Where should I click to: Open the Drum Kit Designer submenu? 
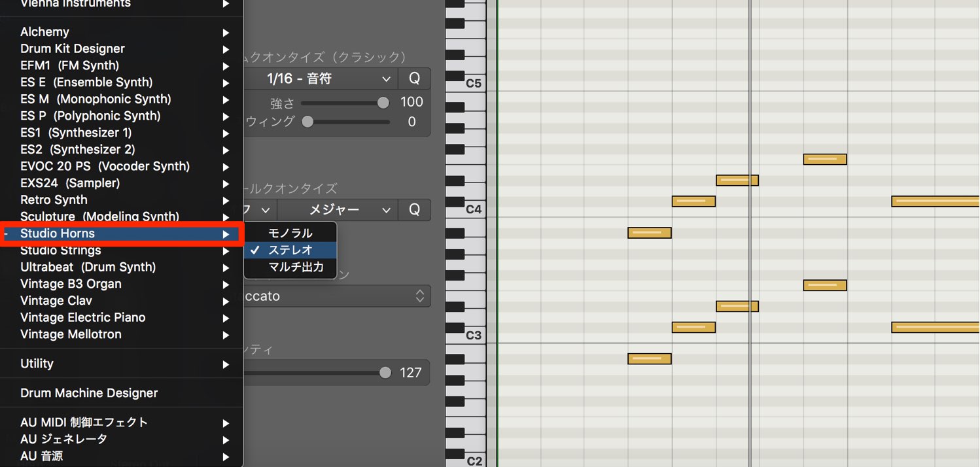[x=122, y=48]
